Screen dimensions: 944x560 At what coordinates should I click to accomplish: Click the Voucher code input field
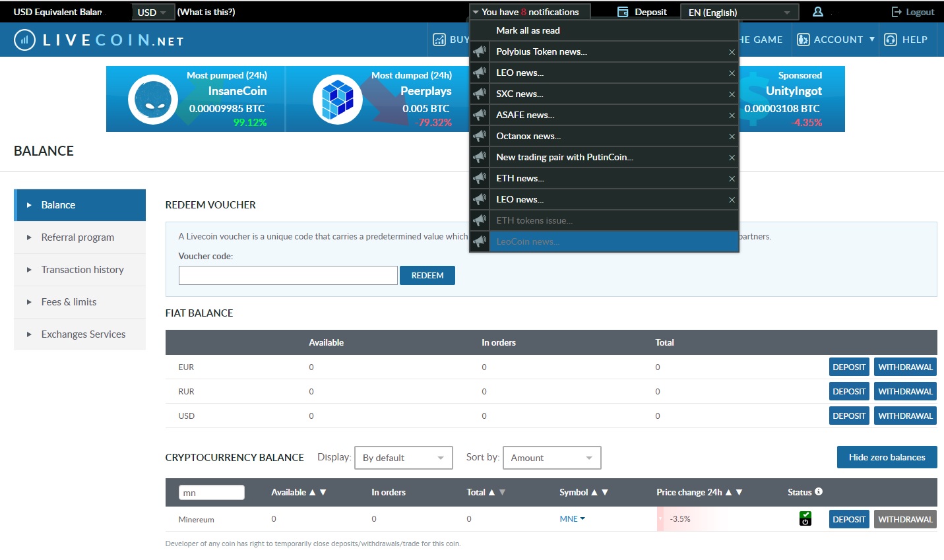[x=288, y=275]
